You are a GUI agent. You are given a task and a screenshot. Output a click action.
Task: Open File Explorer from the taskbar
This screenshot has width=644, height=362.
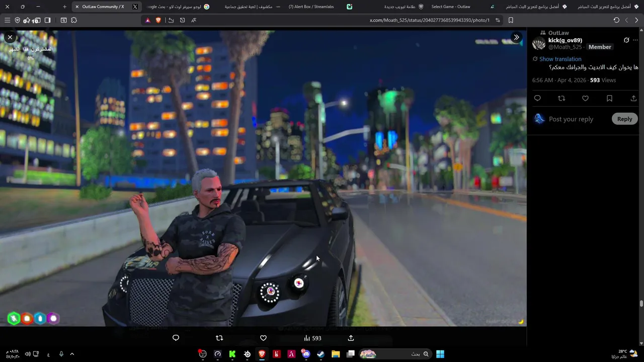(336, 354)
